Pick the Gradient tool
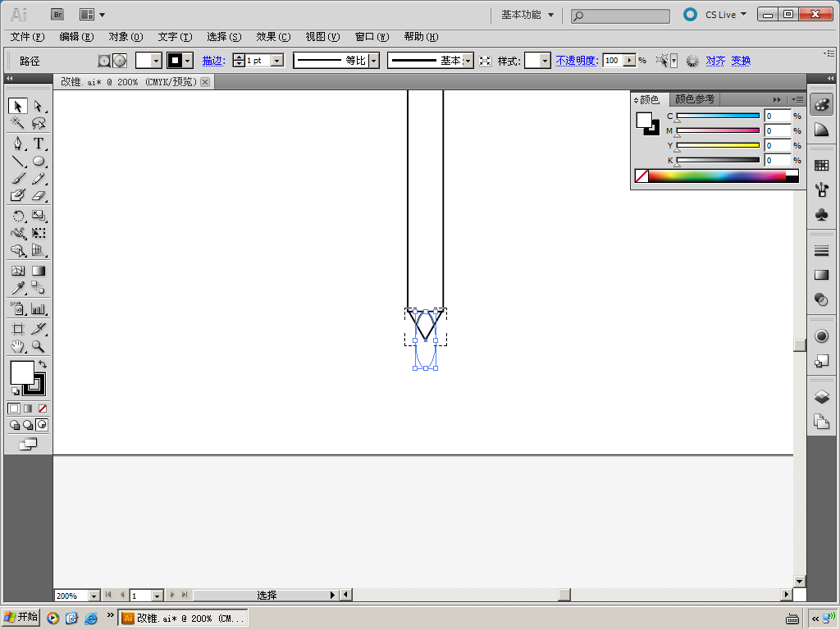Screen dimensions: 840x630 pyautogui.click(x=38, y=271)
